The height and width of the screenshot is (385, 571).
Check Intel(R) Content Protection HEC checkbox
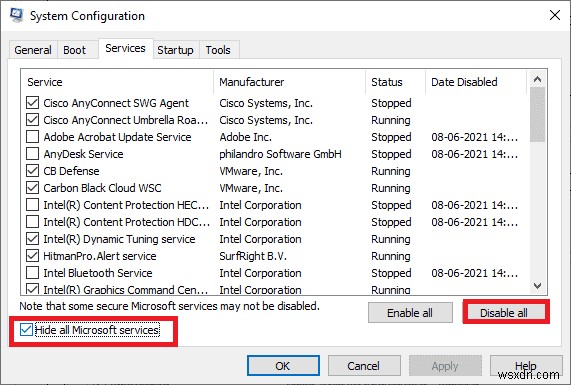pyautogui.click(x=32, y=205)
